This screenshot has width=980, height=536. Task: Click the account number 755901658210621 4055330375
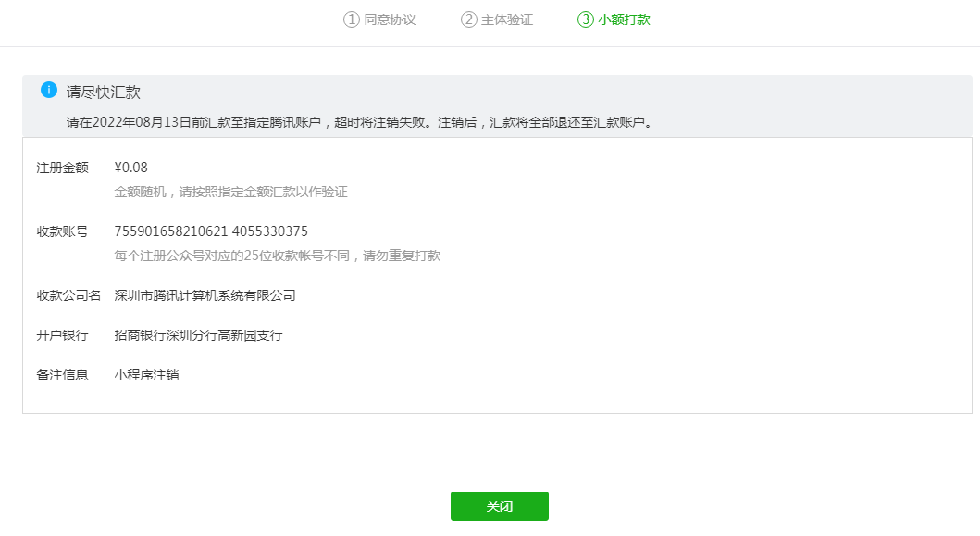tap(211, 231)
